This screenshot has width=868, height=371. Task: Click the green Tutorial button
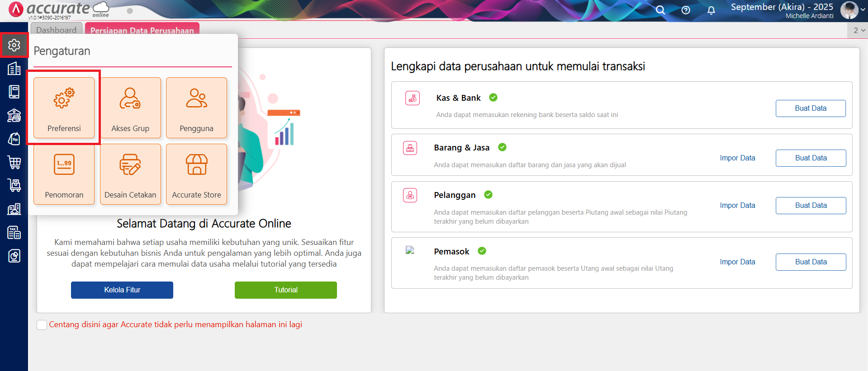pyautogui.click(x=285, y=290)
